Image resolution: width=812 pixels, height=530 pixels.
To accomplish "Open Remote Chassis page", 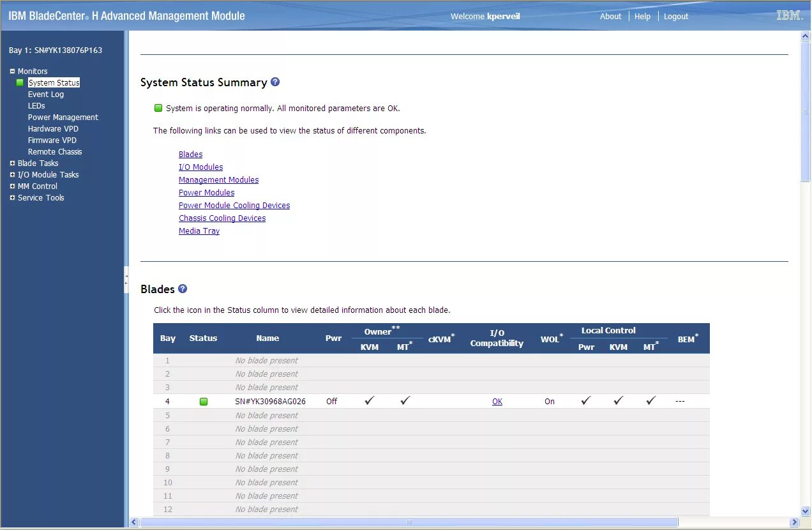I will pos(55,152).
